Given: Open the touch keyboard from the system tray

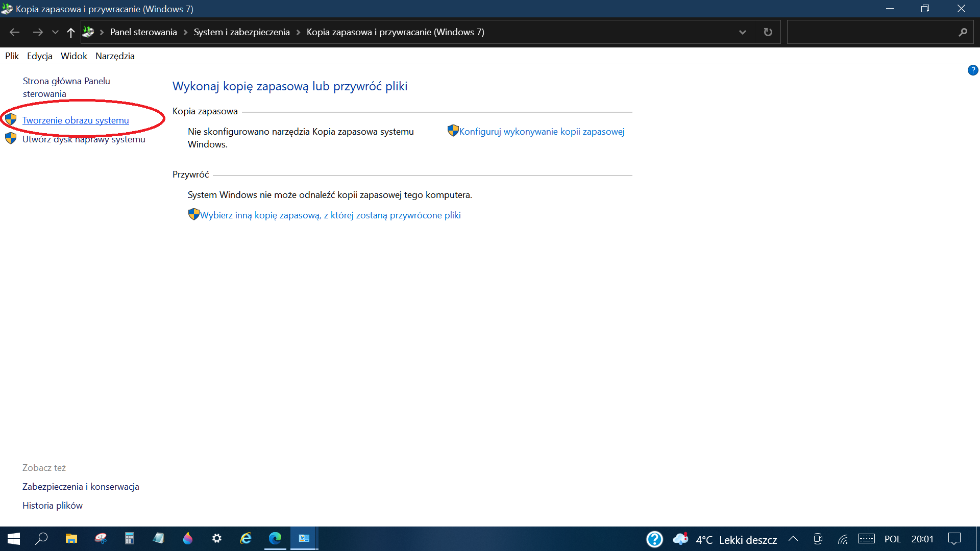Looking at the screenshot, I should [866, 539].
